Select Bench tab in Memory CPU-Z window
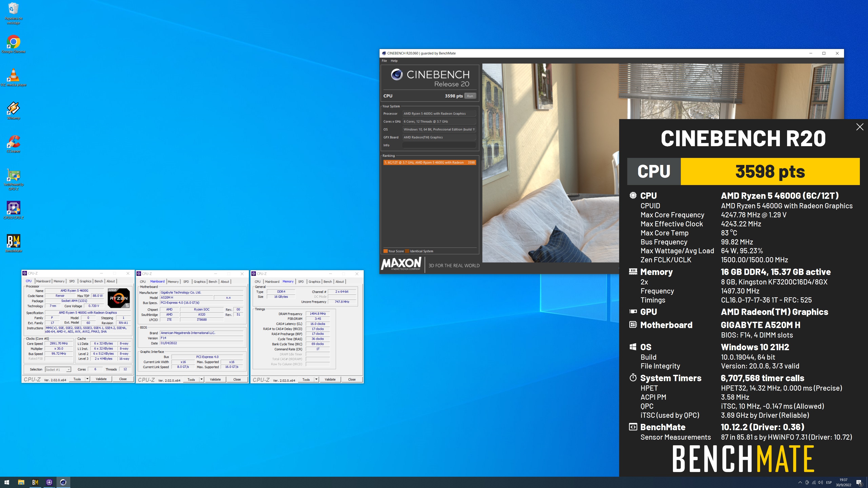 pos(328,282)
